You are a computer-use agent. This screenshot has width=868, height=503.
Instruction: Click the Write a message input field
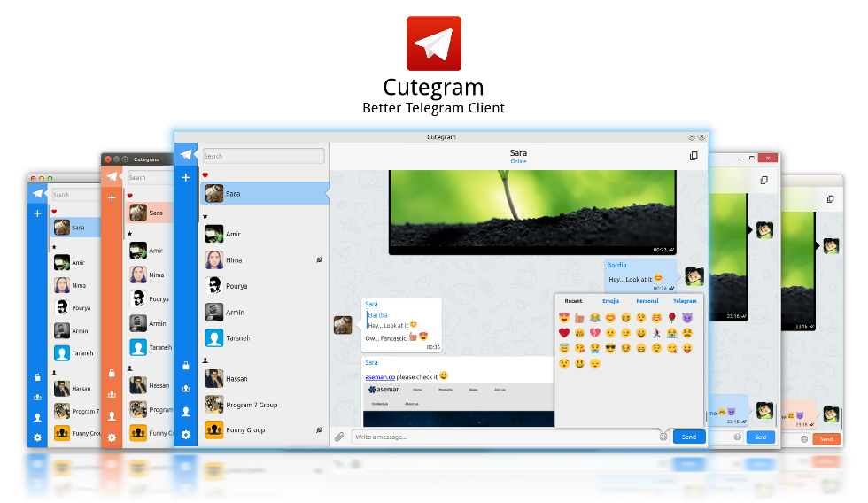[x=504, y=437]
